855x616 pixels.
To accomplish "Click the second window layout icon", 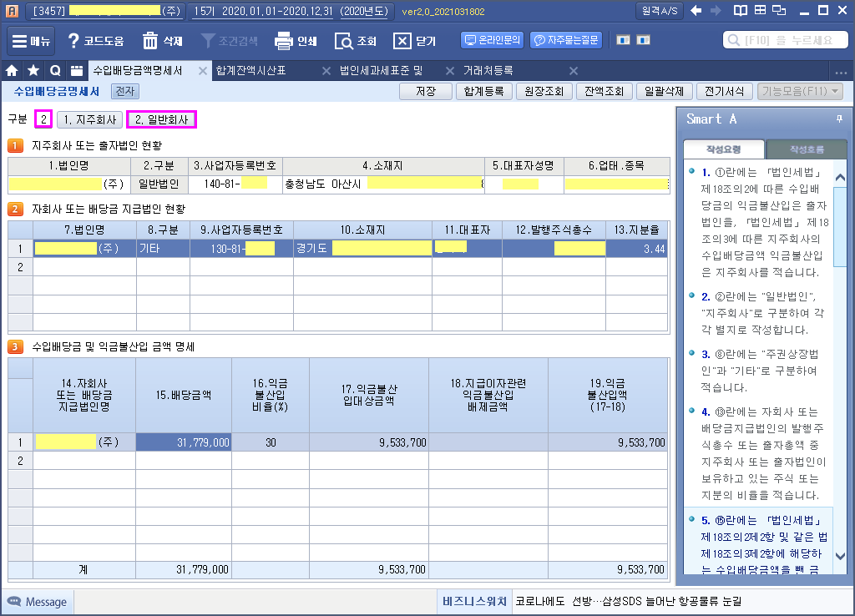I will (x=643, y=40).
